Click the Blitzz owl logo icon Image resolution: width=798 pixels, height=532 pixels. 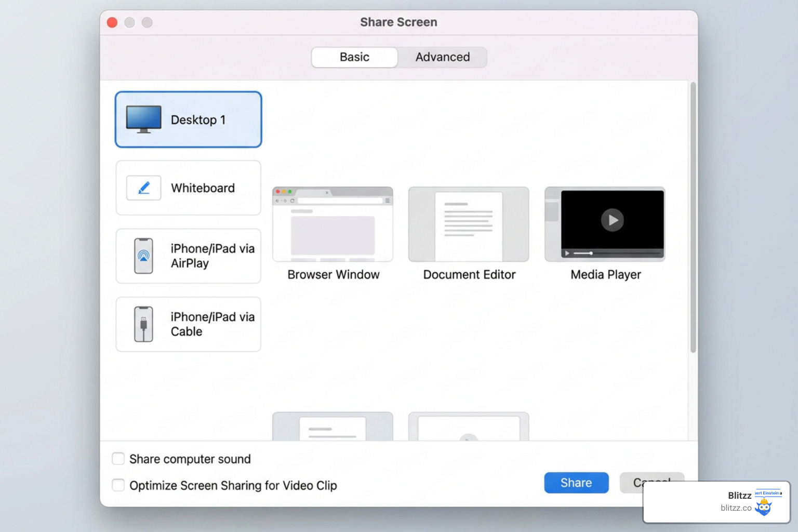(x=763, y=507)
